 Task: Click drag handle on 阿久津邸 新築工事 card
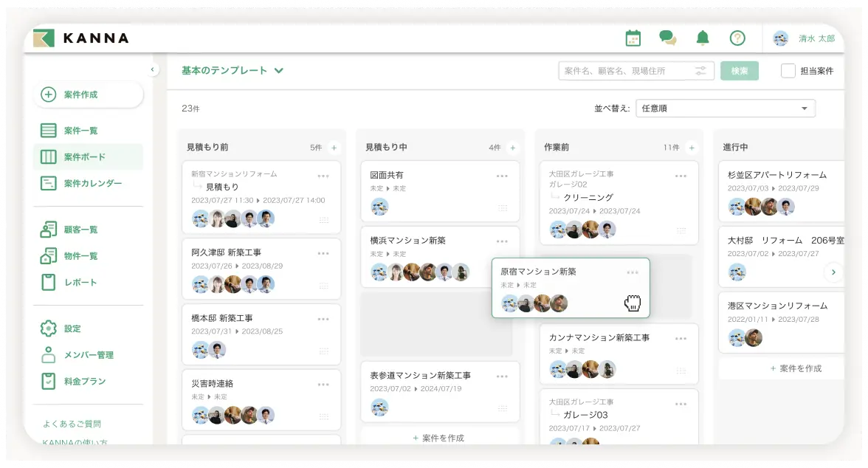[x=324, y=286]
